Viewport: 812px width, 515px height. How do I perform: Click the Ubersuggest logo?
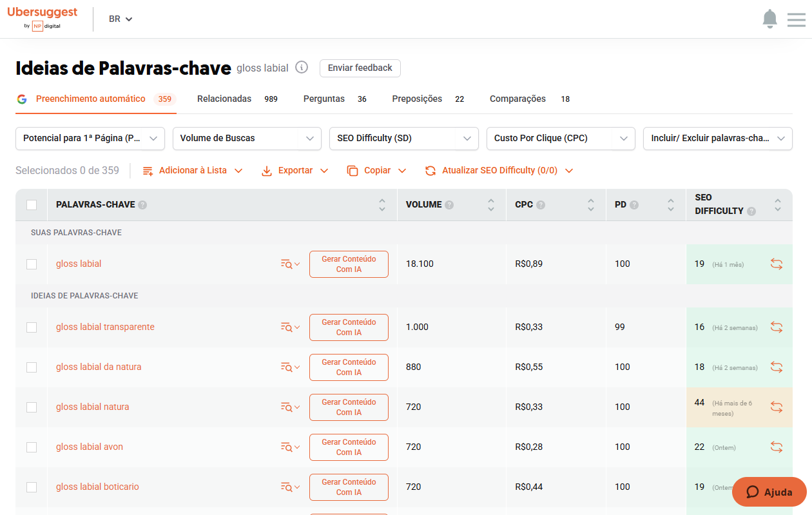click(x=42, y=19)
